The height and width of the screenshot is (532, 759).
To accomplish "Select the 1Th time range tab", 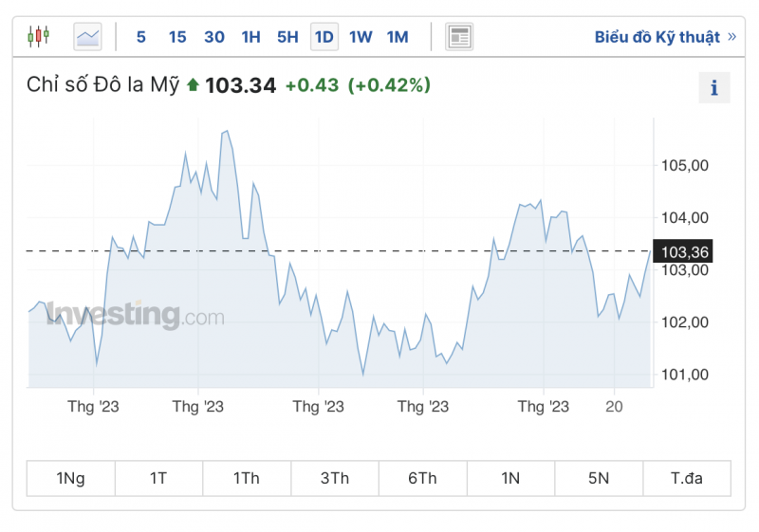I will pos(247,478).
